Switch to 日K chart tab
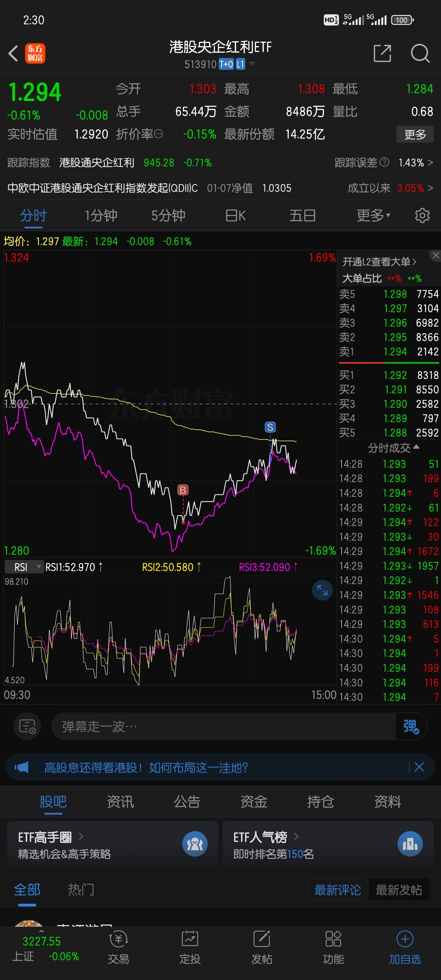441x980 pixels. [x=236, y=215]
